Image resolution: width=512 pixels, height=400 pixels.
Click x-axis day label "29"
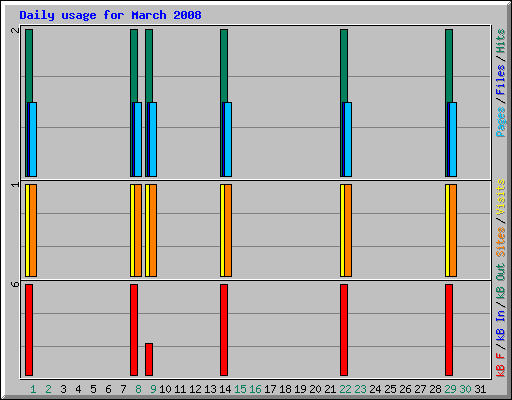point(450,389)
